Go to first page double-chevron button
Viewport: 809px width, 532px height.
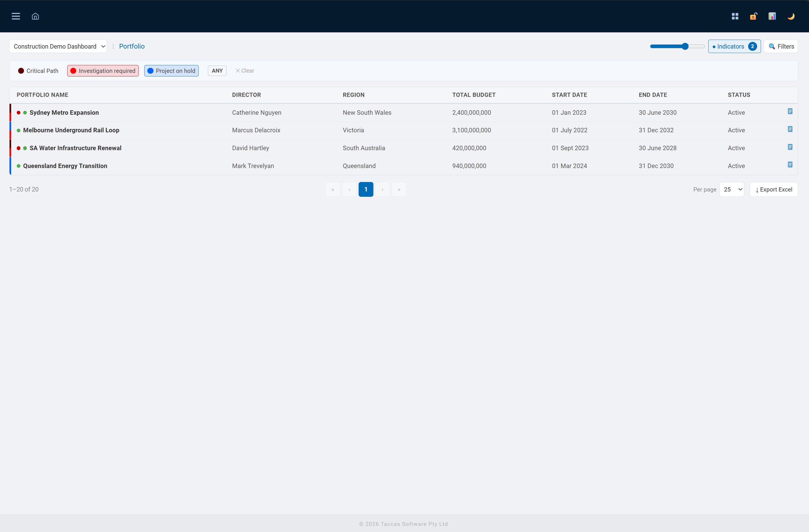point(332,189)
